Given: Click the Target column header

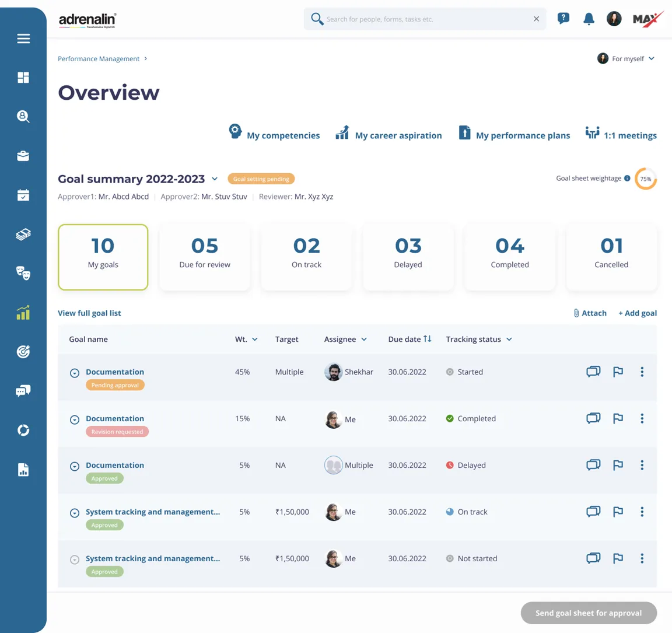Looking at the screenshot, I should pos(286,339).
